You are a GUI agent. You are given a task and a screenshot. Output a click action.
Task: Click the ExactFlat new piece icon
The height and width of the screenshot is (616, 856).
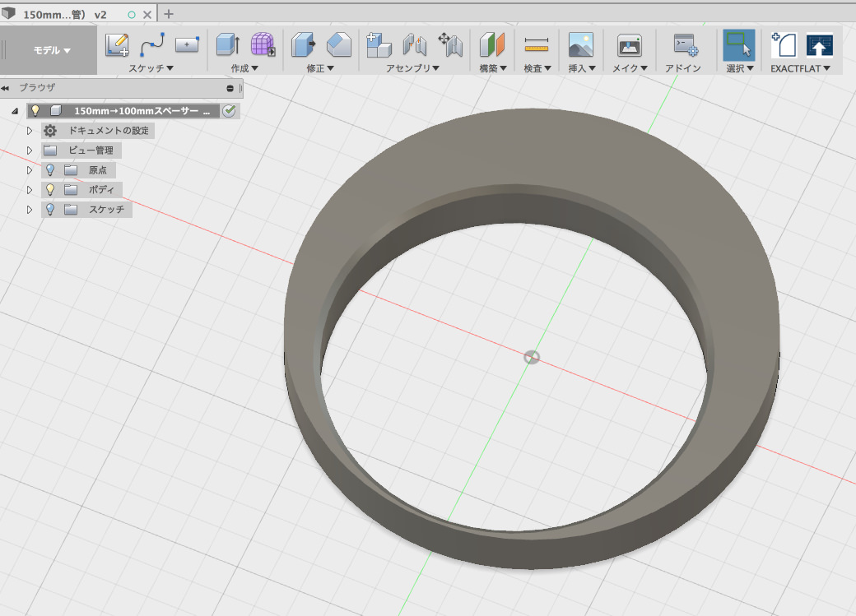pos(784,44)
